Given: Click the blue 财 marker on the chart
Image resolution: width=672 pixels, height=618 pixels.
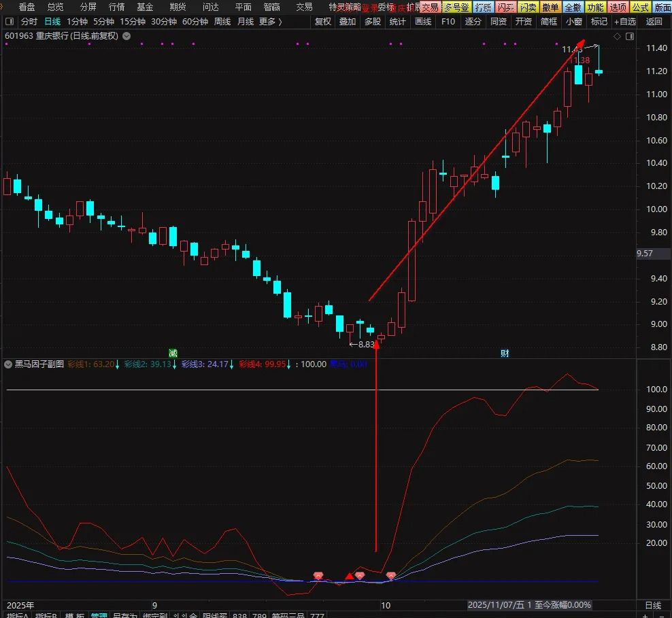Looking at the screenshot, I should click(505, 353).
